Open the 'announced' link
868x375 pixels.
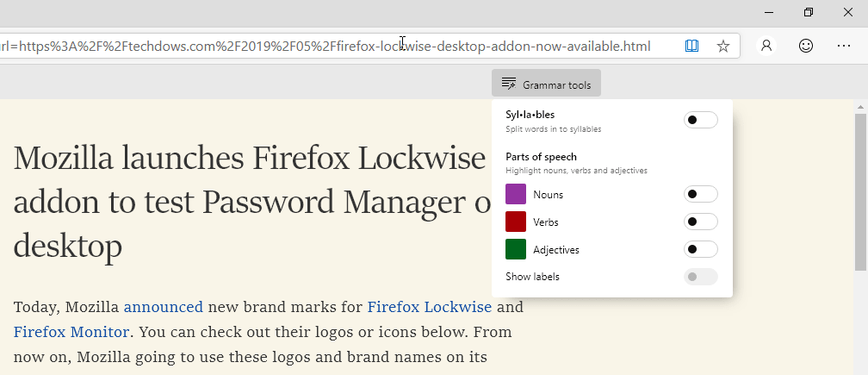pyautogui.click(x=164, y=307)
